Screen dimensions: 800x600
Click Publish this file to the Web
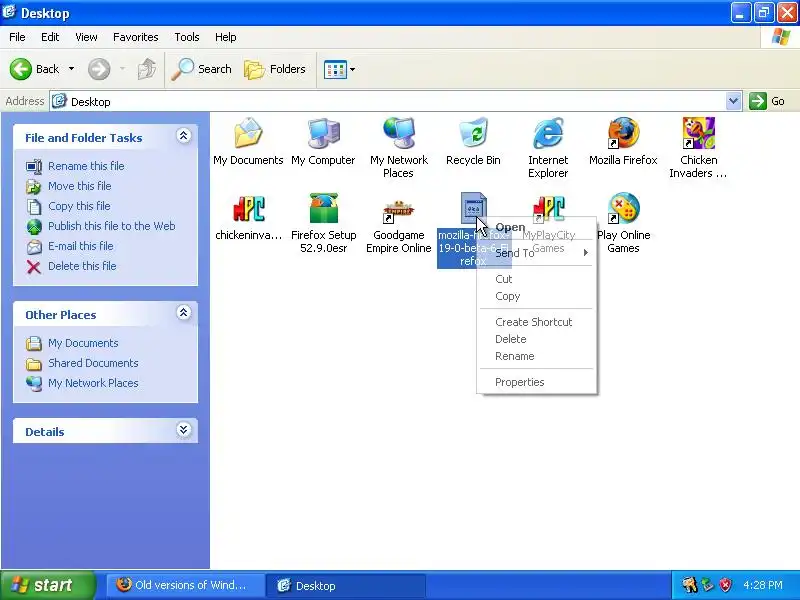point(112,226)
